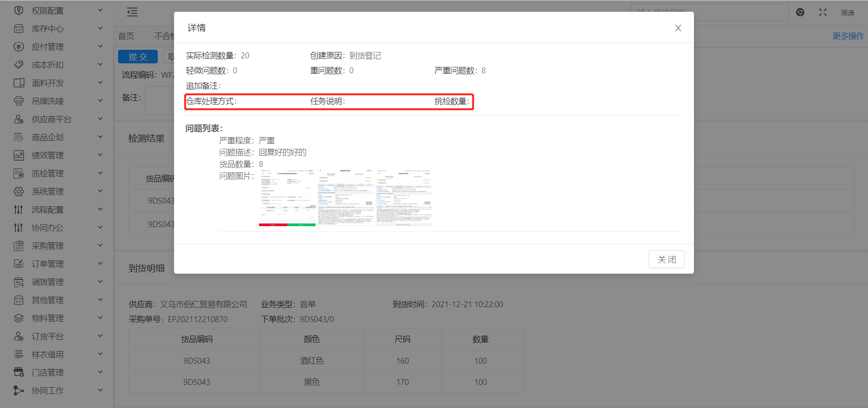The image size is (868, 408).
Task: Expand the 库存中心 menu chevron
Action: [100, 28]
